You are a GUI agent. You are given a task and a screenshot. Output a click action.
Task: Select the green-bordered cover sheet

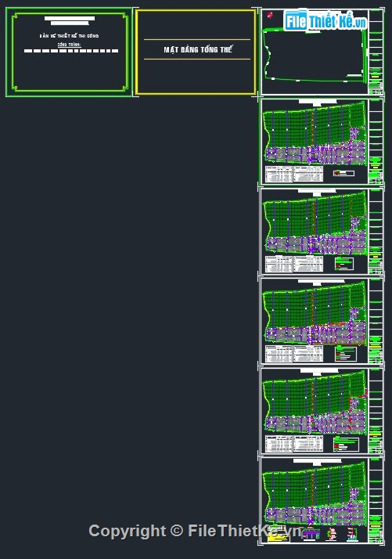69,52
